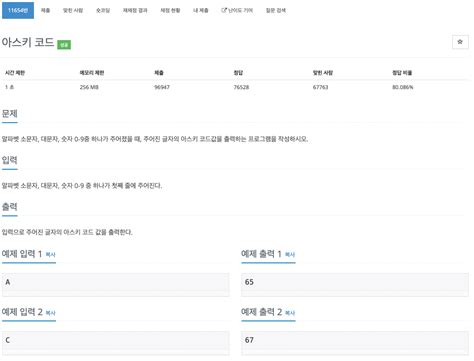Click the sample input box containing A
This screenshot has width=474, height=361.
click(116, 285)
